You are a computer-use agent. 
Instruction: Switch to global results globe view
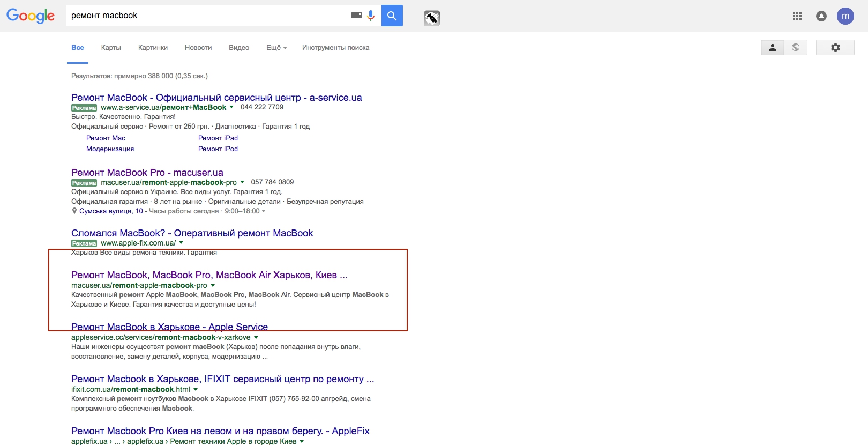796,47
